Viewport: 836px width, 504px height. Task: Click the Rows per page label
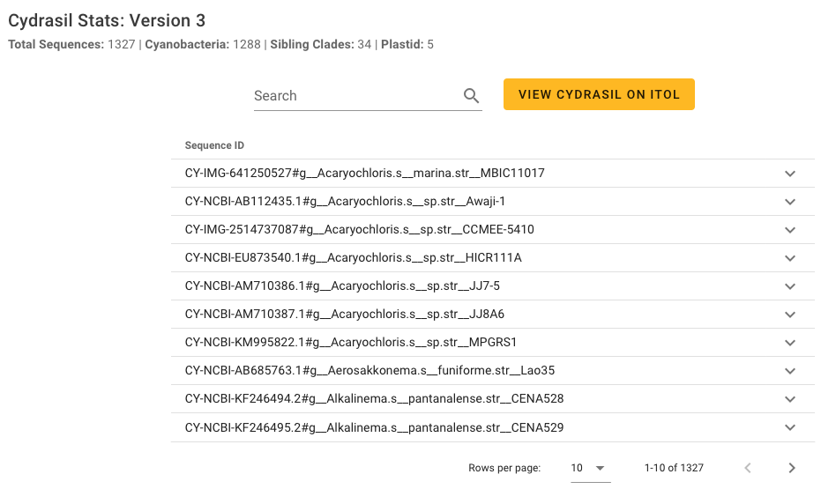pos(504,468)
